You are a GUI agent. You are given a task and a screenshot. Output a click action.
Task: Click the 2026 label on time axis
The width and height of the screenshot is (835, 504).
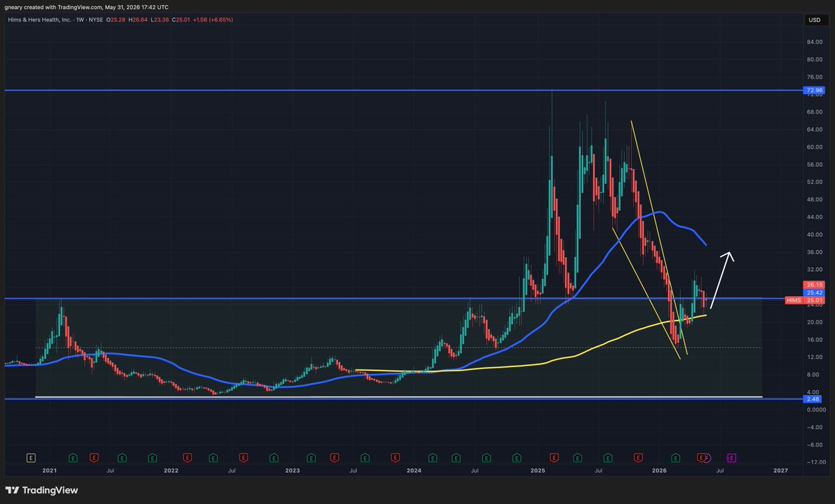coord(658,471)
